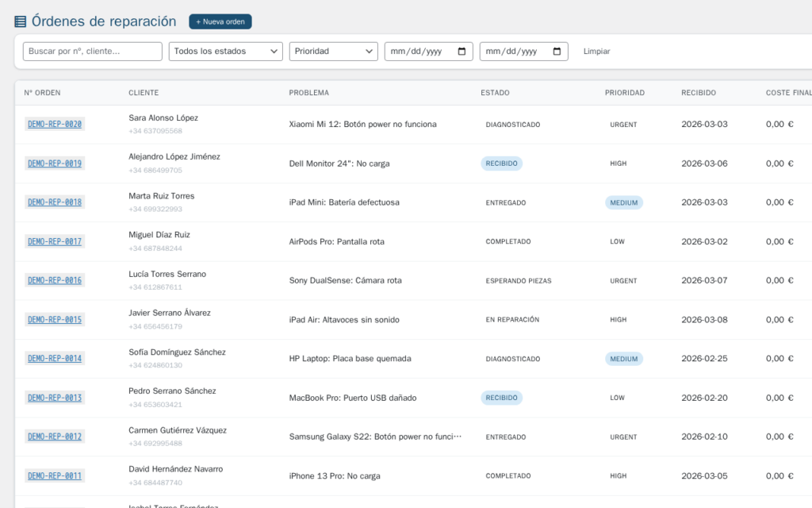Sort the table by the CLIENTE column

tap(144, 93)
